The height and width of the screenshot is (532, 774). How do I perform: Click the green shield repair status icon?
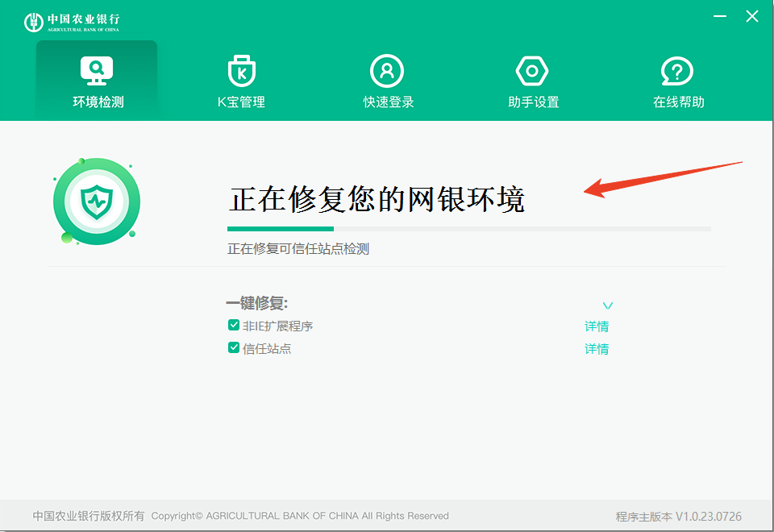(96, 202)
